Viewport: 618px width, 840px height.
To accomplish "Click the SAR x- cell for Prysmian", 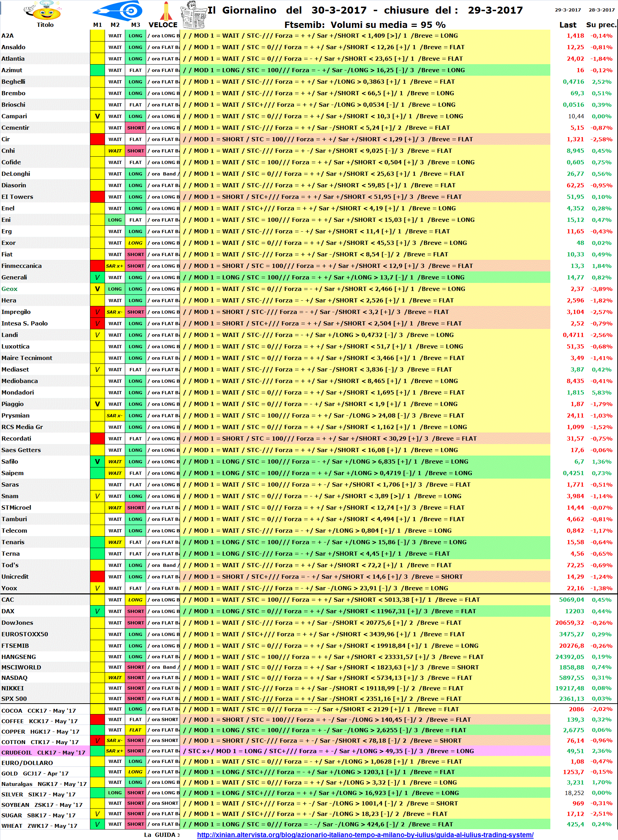I will (115, 415).
